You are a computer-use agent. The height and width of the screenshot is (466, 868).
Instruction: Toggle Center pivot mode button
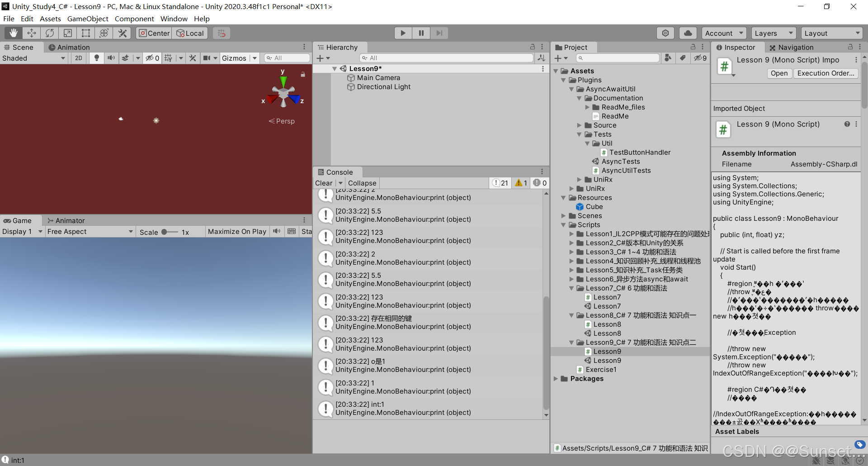coord(154,33)
